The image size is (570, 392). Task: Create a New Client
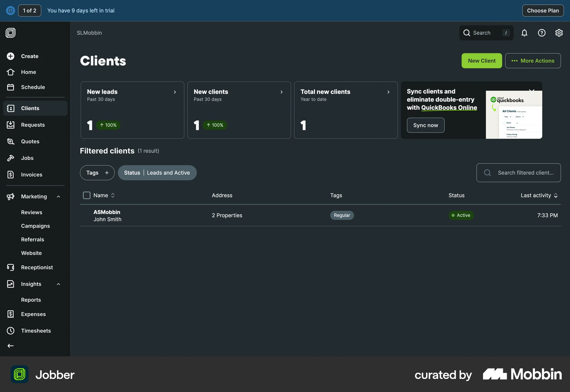[482, 61]
